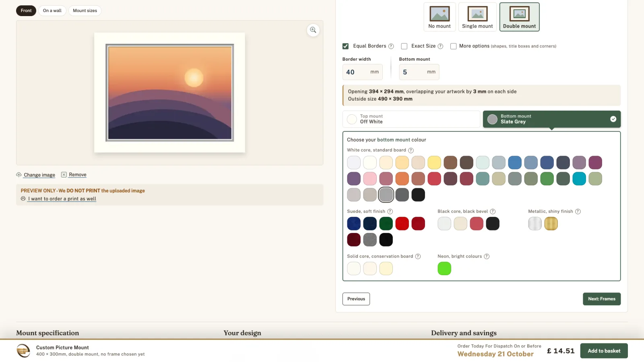Choose the No mount option
644x362 pixels.
coord(440,17)
